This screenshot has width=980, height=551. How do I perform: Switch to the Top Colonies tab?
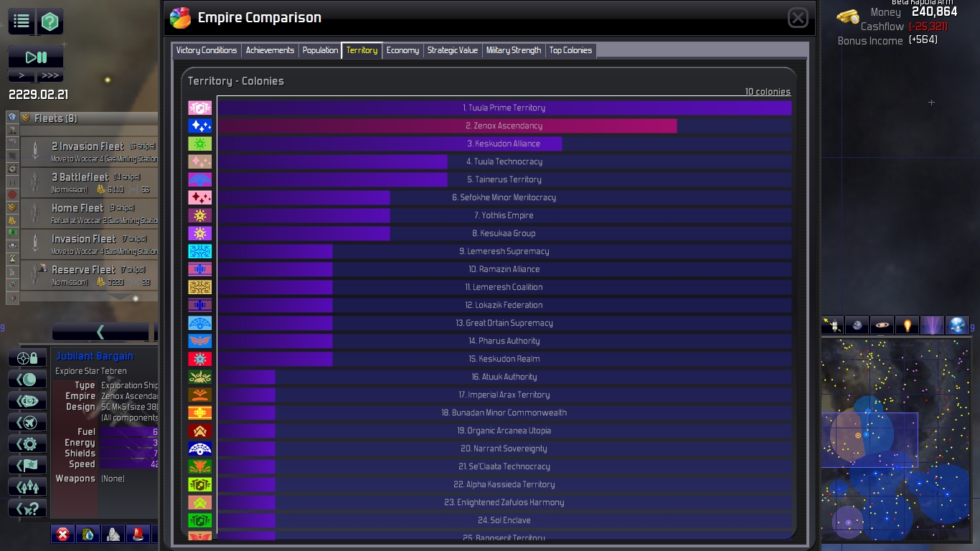571,50
